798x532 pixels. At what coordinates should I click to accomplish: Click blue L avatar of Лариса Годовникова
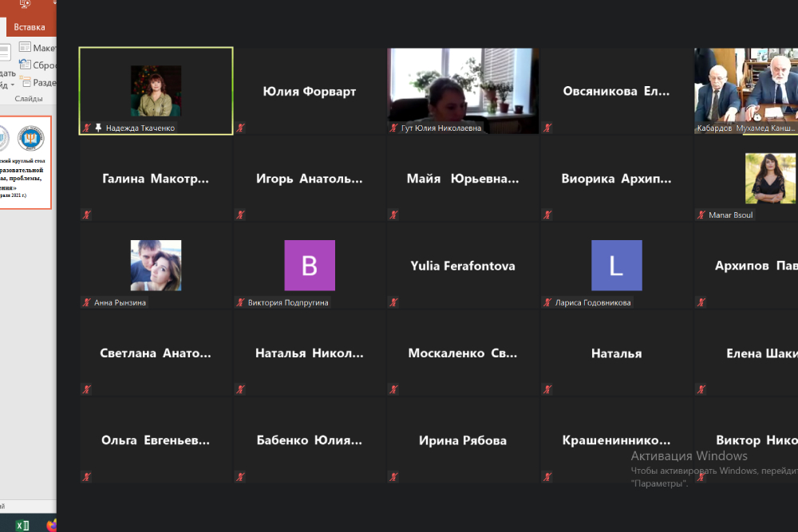tap(616, 266)
